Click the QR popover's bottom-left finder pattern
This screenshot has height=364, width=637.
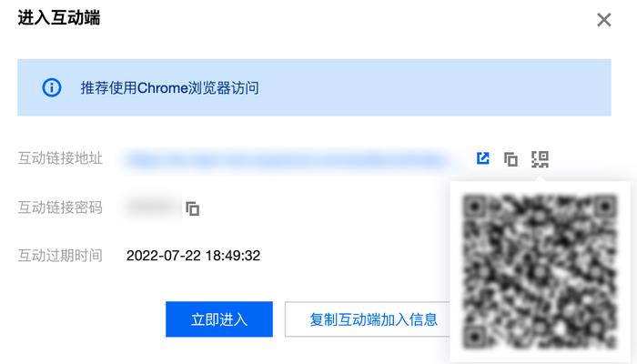pyautogui.click(x=474, y=337)
